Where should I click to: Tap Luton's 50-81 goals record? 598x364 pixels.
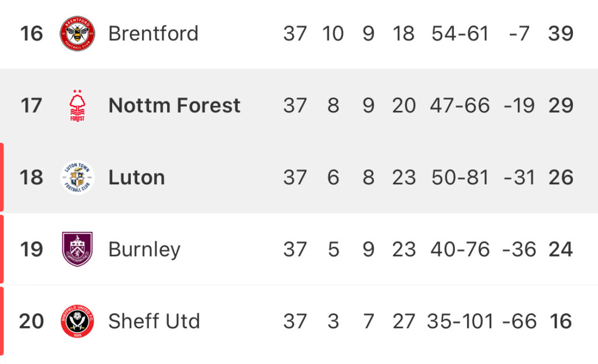[460, 177]
